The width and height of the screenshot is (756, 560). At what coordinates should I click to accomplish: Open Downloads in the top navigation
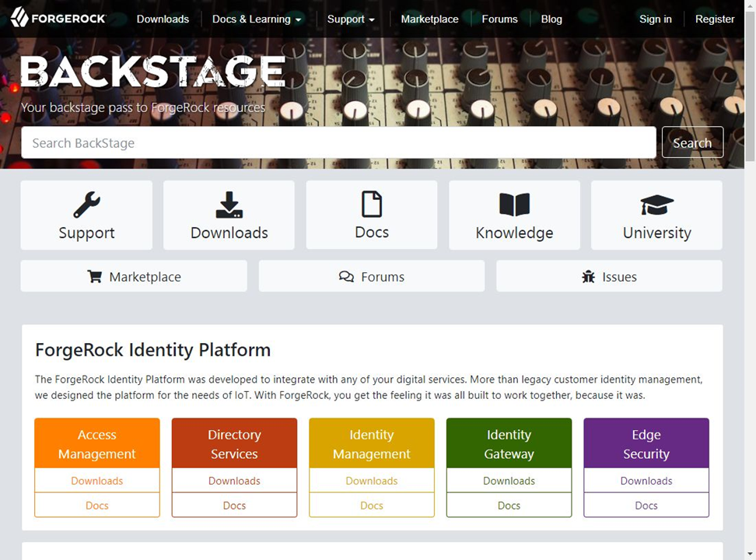163,19
